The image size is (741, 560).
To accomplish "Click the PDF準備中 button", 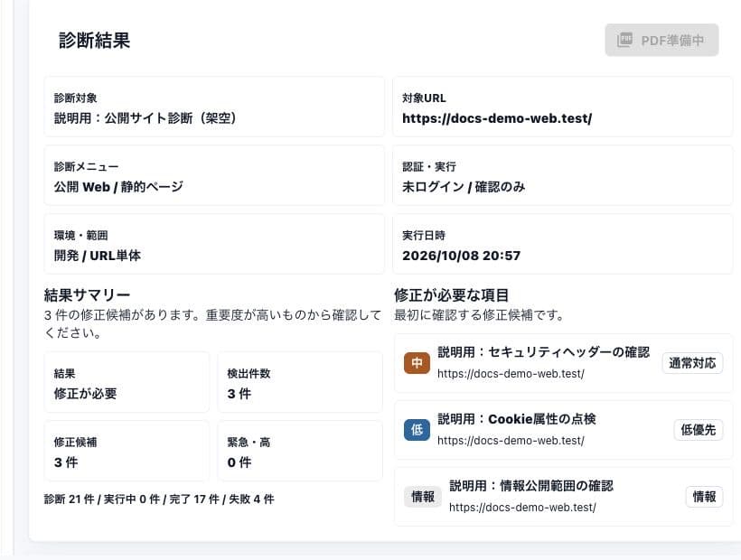I will coord(661,40).
